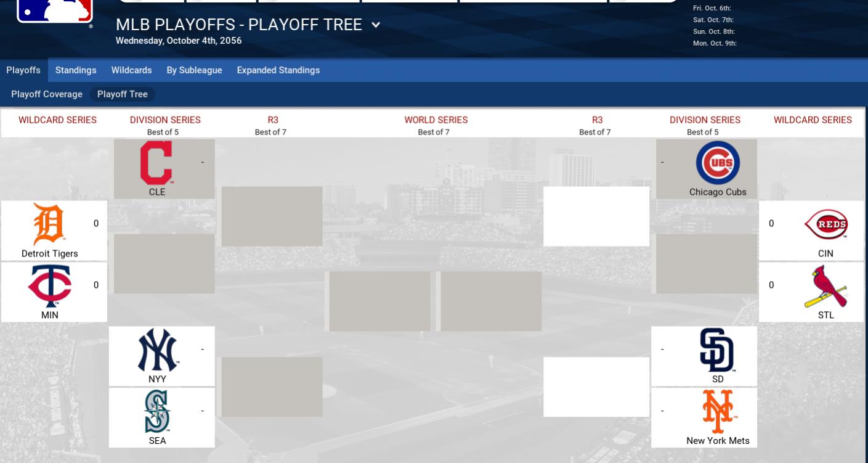This screenshot has width=868, height=463.
Task: Open the Expanded Standings tab
Action: click(278, 70)
